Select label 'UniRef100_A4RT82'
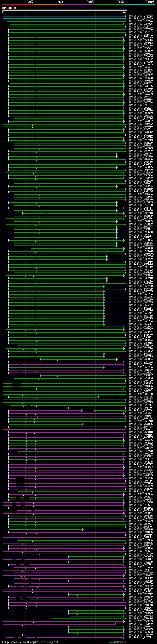 pos(141,84)
